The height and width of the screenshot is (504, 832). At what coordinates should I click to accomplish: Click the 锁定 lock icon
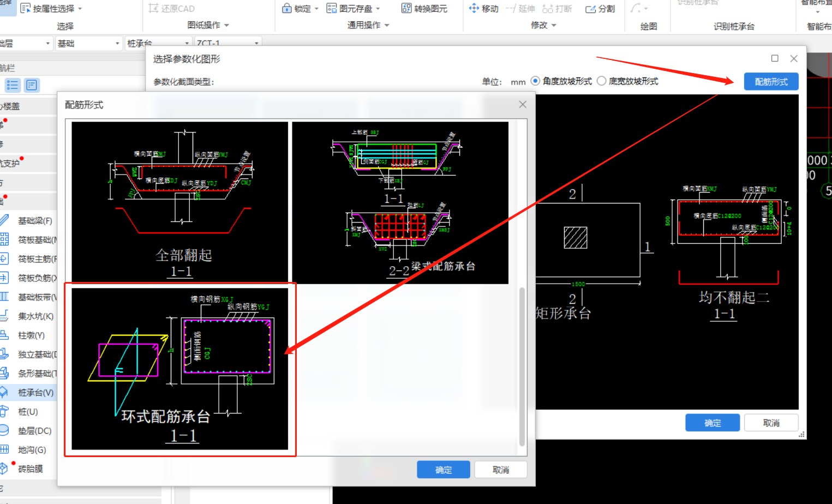286,8
